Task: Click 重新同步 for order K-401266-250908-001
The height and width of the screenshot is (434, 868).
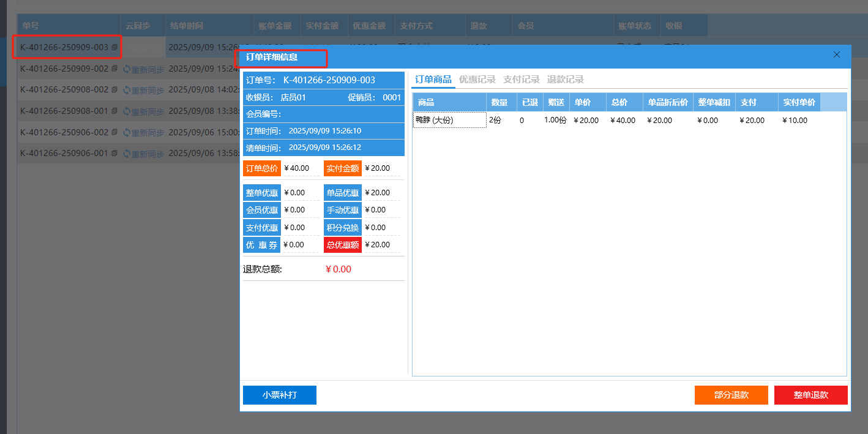Action: (x=144, y=111)
